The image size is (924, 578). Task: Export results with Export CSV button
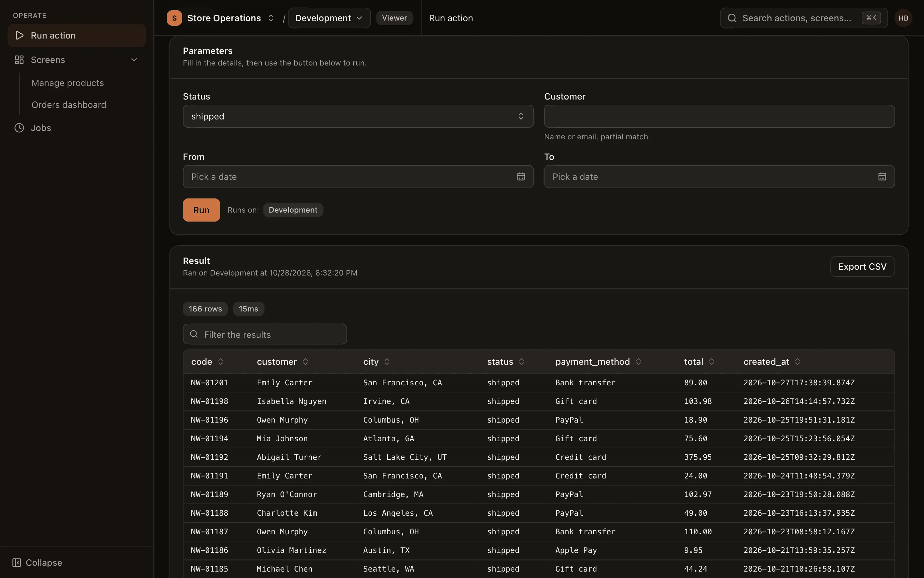862,267
